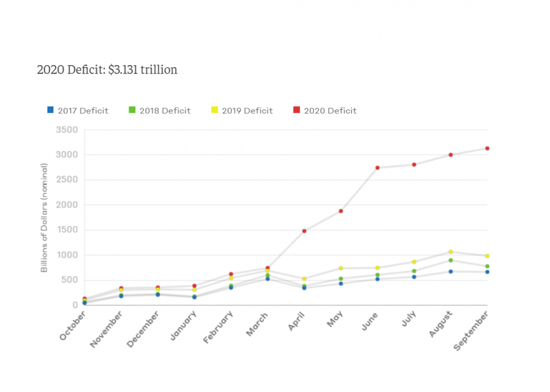Toggle the 2020 Deficit legend text
This screenshot has height=392, width=550.
331,111
